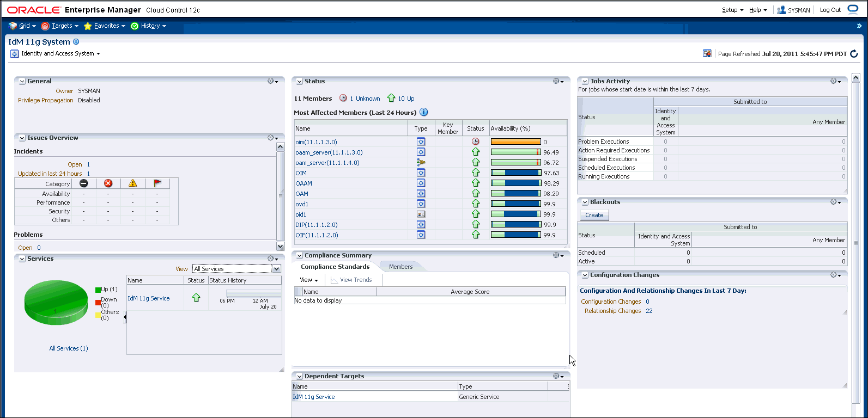Collapse the Jobs Activity panel
Viewport: 868px width, 418px height.
pyautogui.click(x=585, y=82)
